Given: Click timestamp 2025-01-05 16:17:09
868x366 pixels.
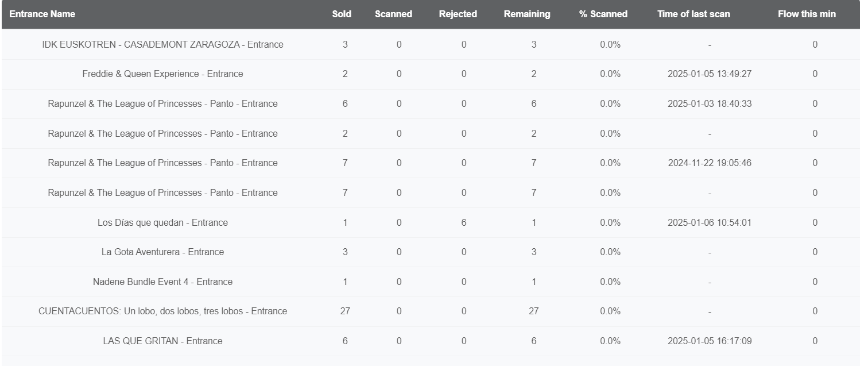Looking at the screenshot, I should (x=710, y=341).
